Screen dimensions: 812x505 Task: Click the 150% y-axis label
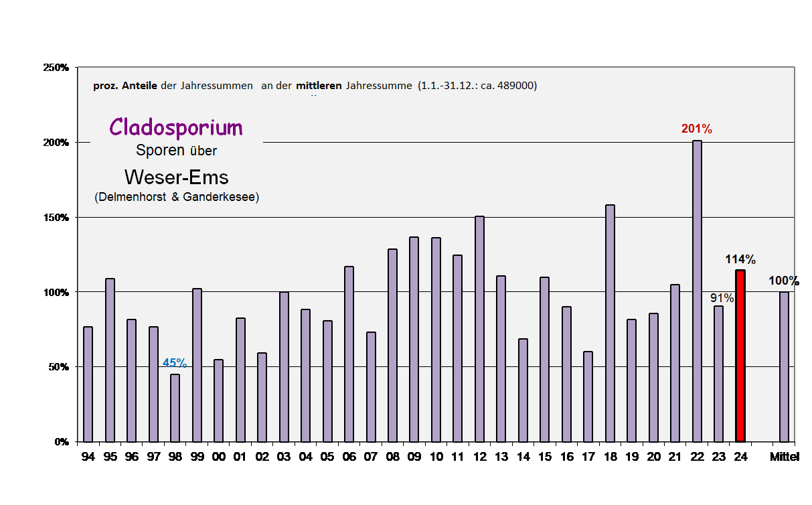(x=56, y=218)
